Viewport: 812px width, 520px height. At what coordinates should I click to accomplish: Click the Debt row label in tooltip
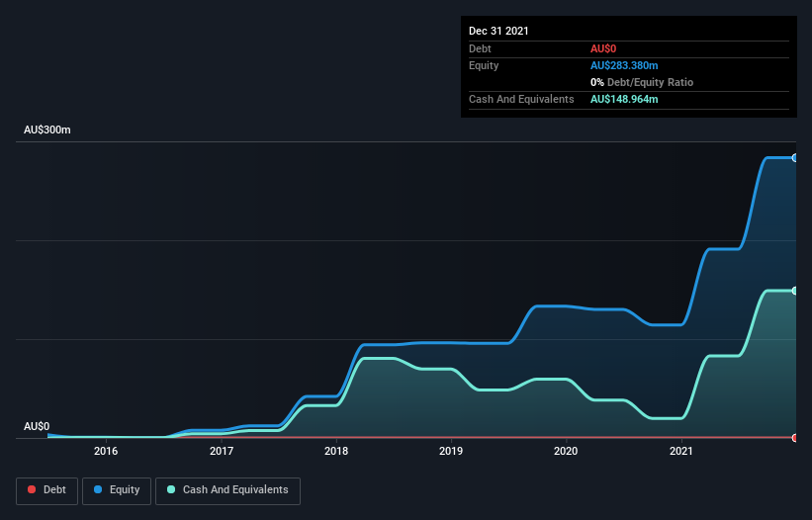(x=480, y=48)
